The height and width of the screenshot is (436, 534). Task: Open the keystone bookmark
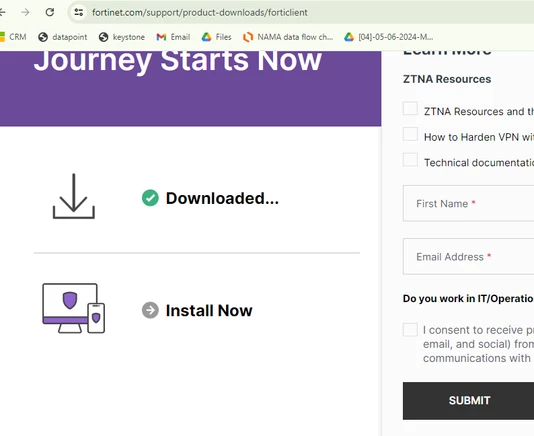pyautogui.click(x=122, y=37)
